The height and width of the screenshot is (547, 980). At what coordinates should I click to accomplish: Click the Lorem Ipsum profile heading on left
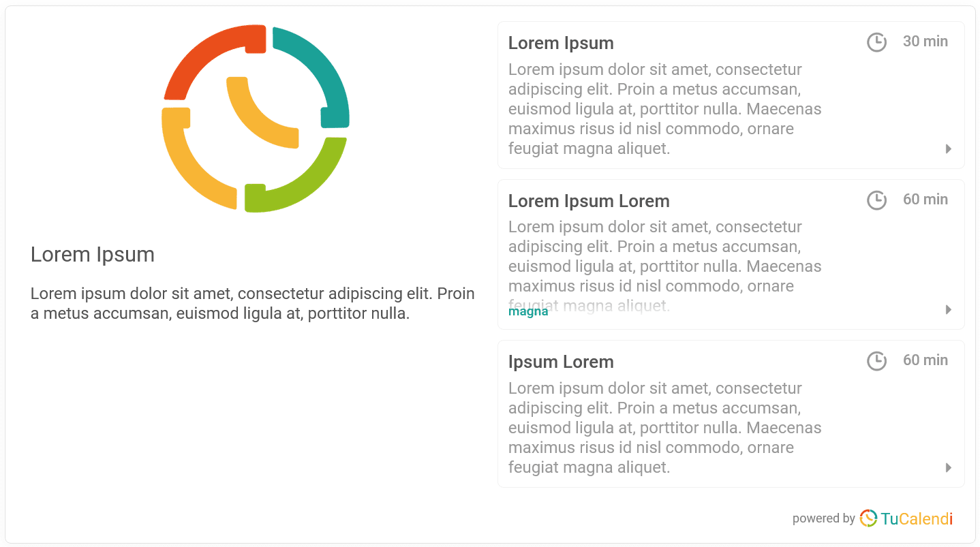(93, 255)
